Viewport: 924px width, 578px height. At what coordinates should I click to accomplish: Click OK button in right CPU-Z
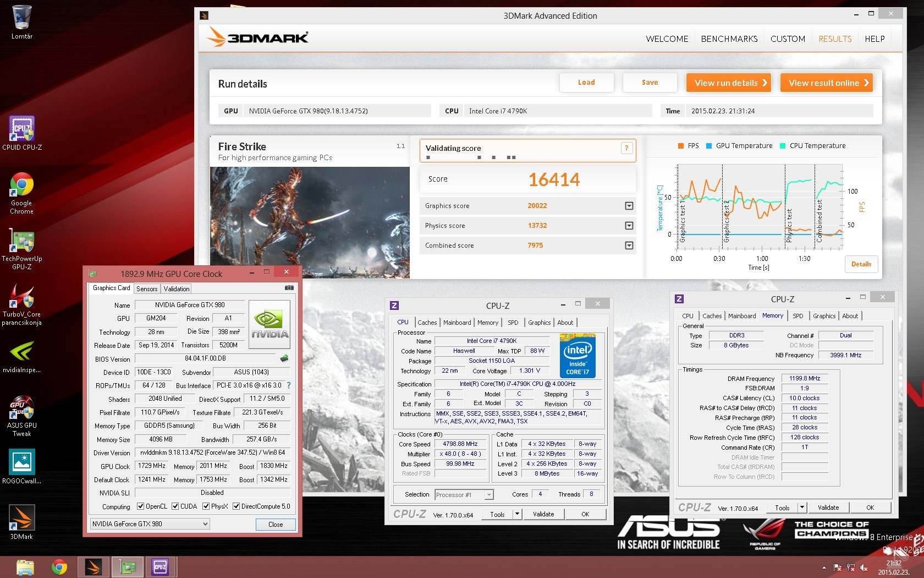[870, 508]
